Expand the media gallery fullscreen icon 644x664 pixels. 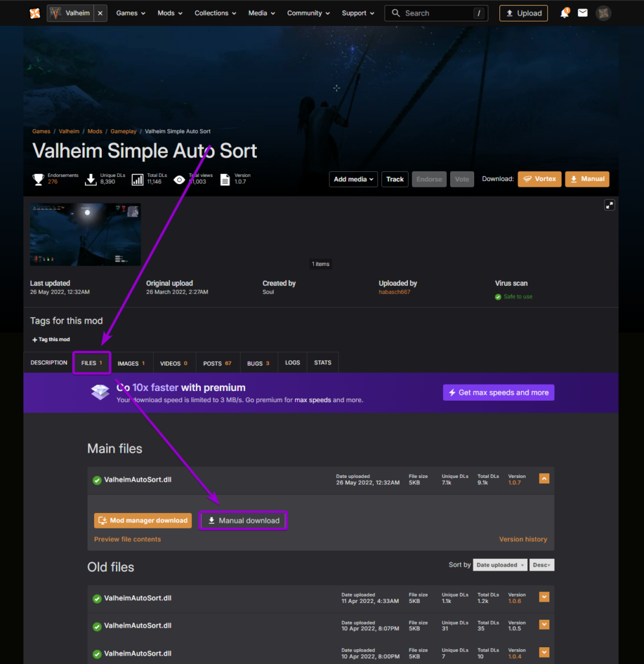tap(609, 206)
